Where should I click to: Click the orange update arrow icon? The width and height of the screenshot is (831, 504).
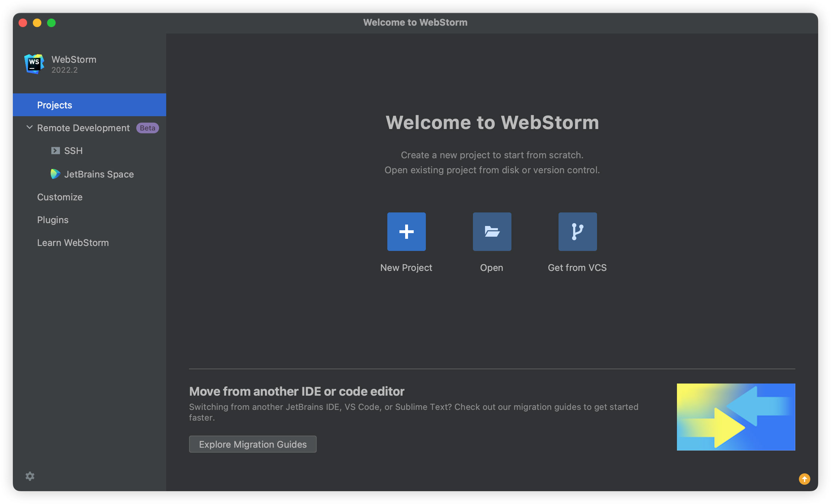804,479
